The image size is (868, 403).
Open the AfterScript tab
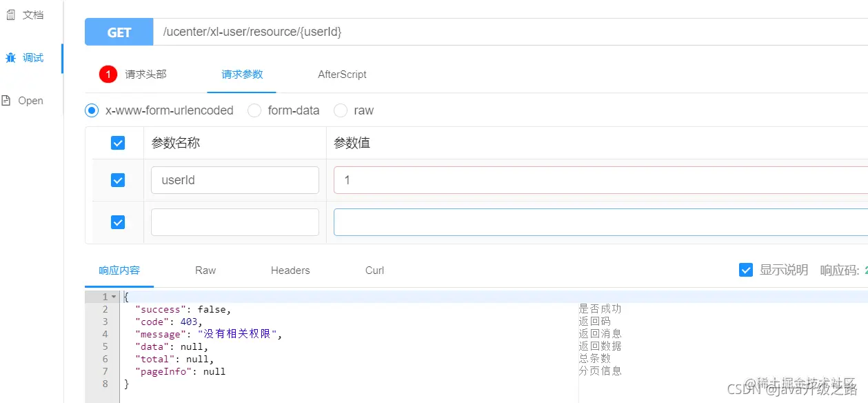click(342, 75)
